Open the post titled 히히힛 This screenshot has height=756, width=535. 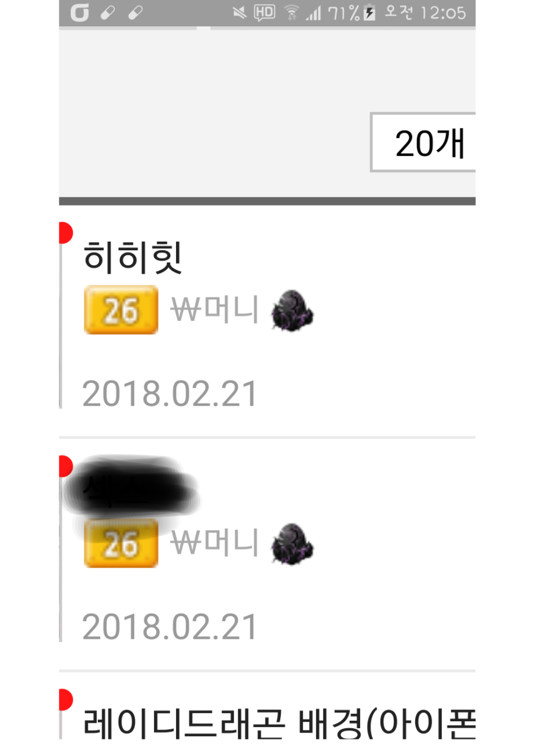click(x=133, y=257)
